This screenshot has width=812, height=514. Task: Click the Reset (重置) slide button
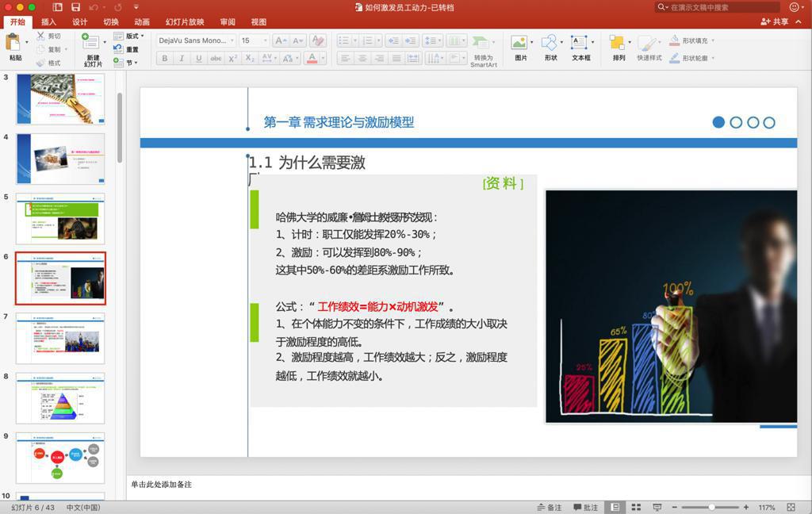point(126,49)
